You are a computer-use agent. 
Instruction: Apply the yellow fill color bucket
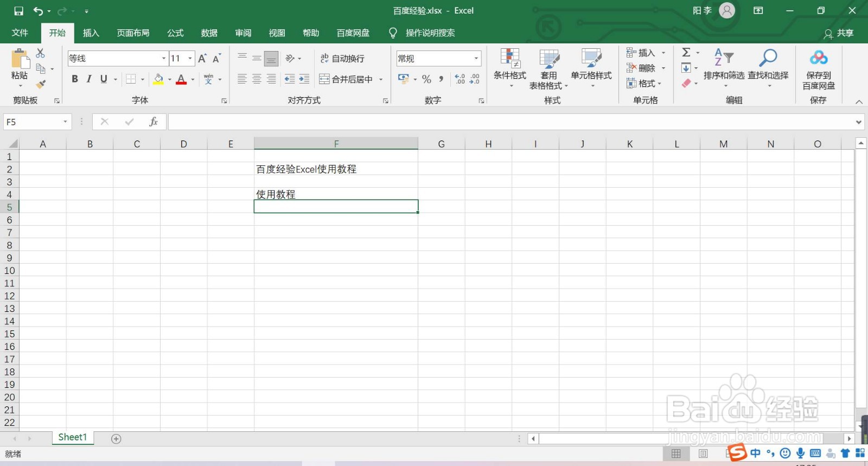click(x=158, y=79)
